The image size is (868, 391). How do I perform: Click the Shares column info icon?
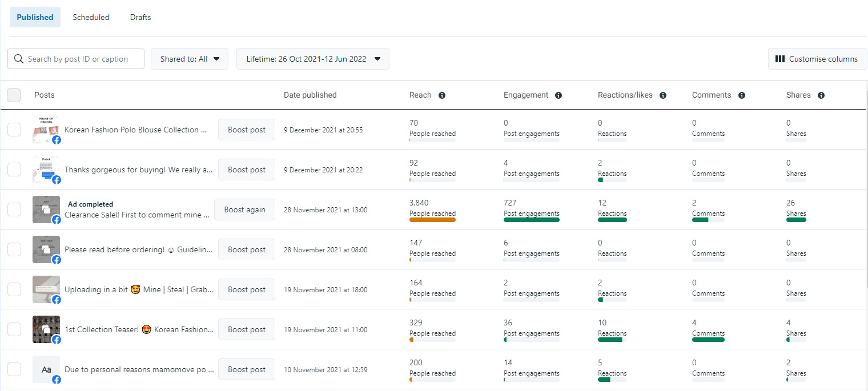[x=821, y=95]
